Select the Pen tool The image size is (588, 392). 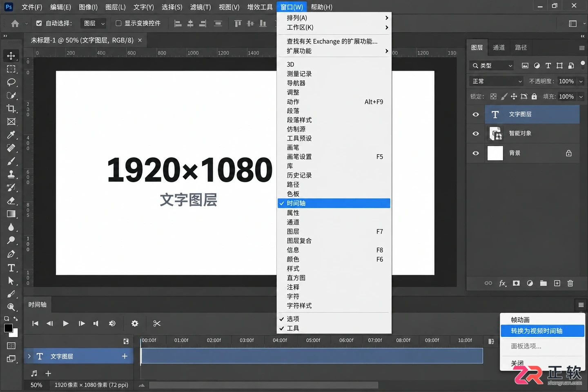coord(11,254)
